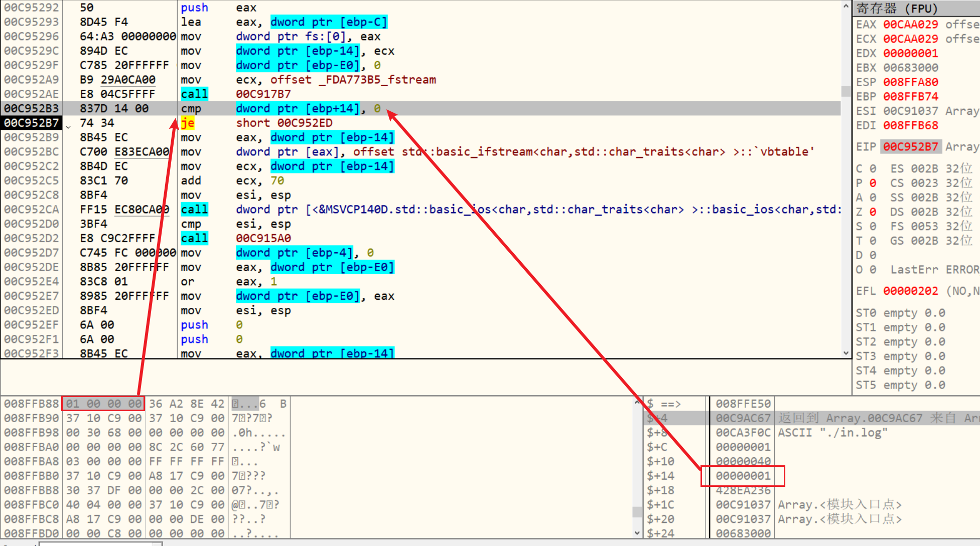980x546 pixels.
Task: Select the EDI register value 008FFB68
Action: tap(910, 126)
